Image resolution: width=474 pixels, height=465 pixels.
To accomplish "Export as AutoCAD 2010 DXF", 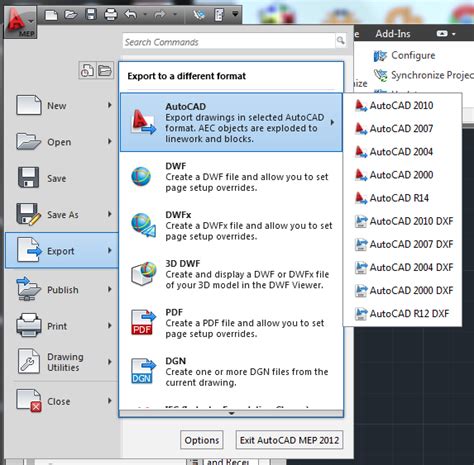I will click(x=402, y=221).
